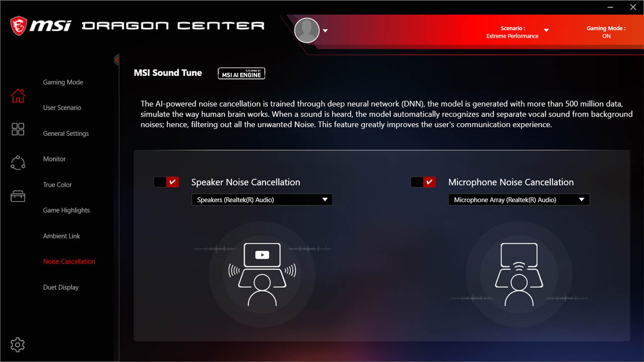Open user account dropdown arrow beside avatar
The width and height of the screenshot is (644, 362).
[325, 31]
